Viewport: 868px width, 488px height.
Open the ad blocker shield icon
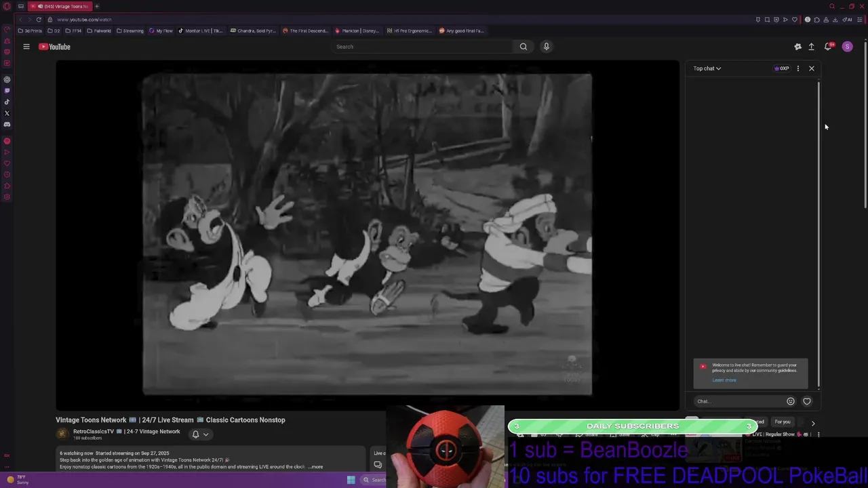click(x=776, y=20)
